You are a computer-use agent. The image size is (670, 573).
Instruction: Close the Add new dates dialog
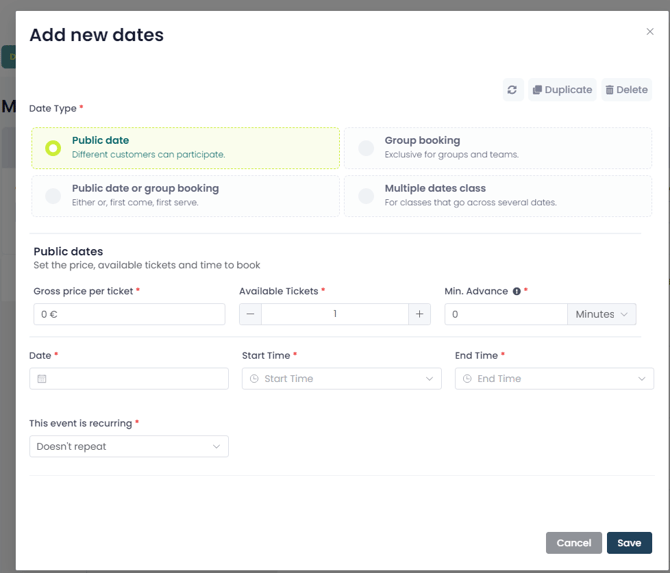[650, 32]
